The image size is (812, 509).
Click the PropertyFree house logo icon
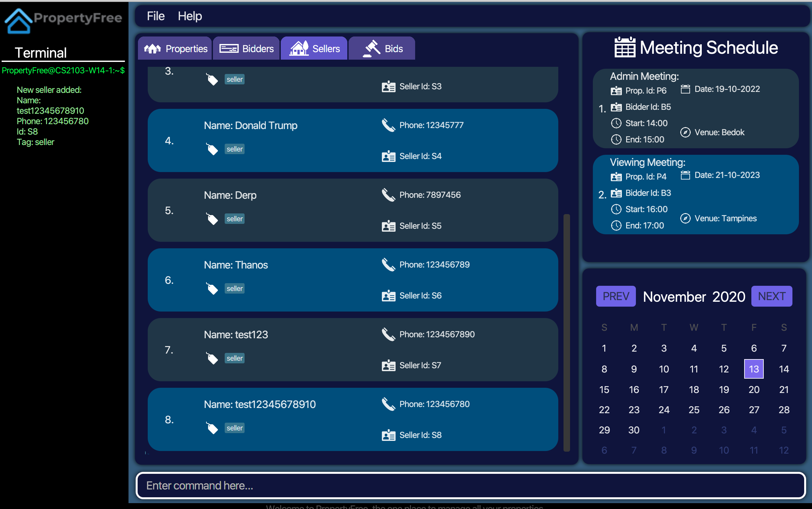pos(18,21)
